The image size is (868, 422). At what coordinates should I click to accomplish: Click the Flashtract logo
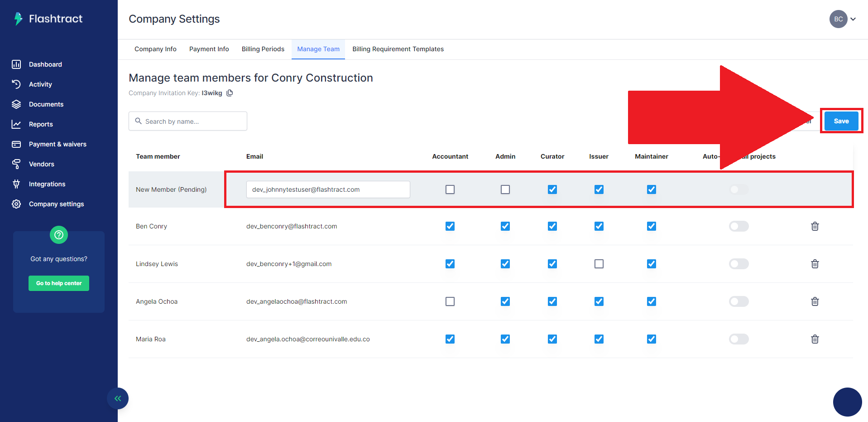coord(48,19)
